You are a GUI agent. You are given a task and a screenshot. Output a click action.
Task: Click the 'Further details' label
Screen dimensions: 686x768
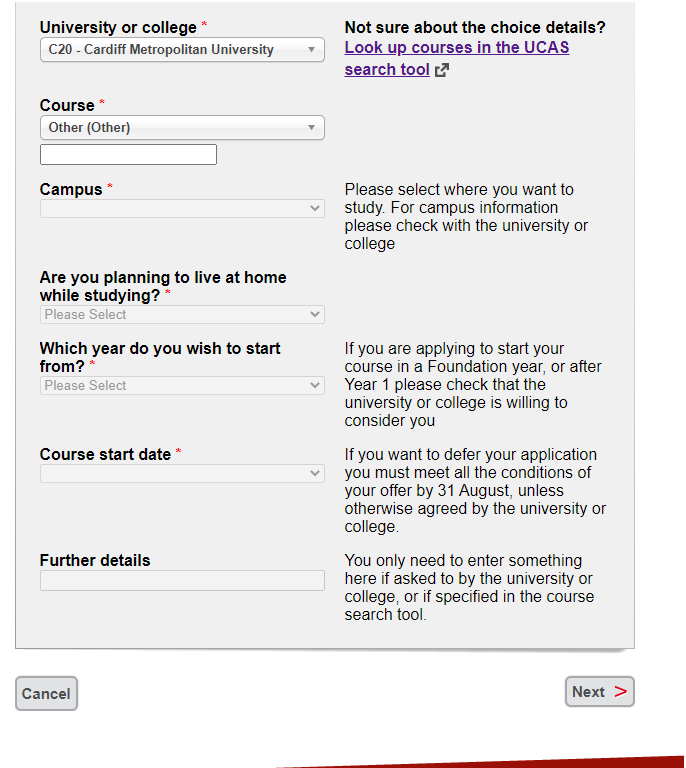tap(95, 560)
